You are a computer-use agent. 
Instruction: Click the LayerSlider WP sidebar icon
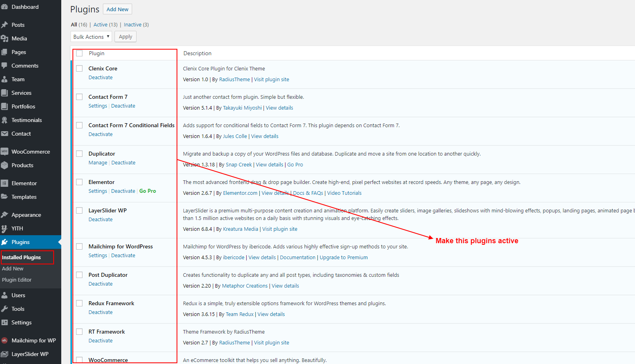pos(4,354)
